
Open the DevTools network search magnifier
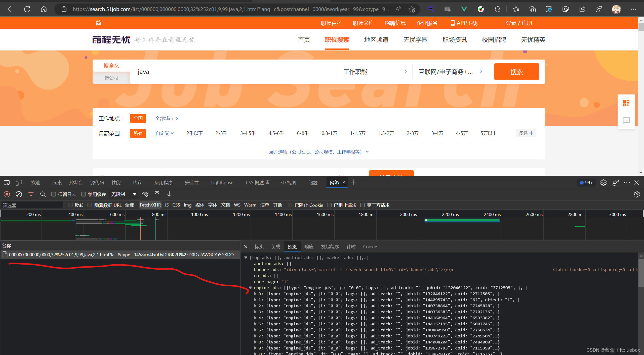tap(43, 194)
